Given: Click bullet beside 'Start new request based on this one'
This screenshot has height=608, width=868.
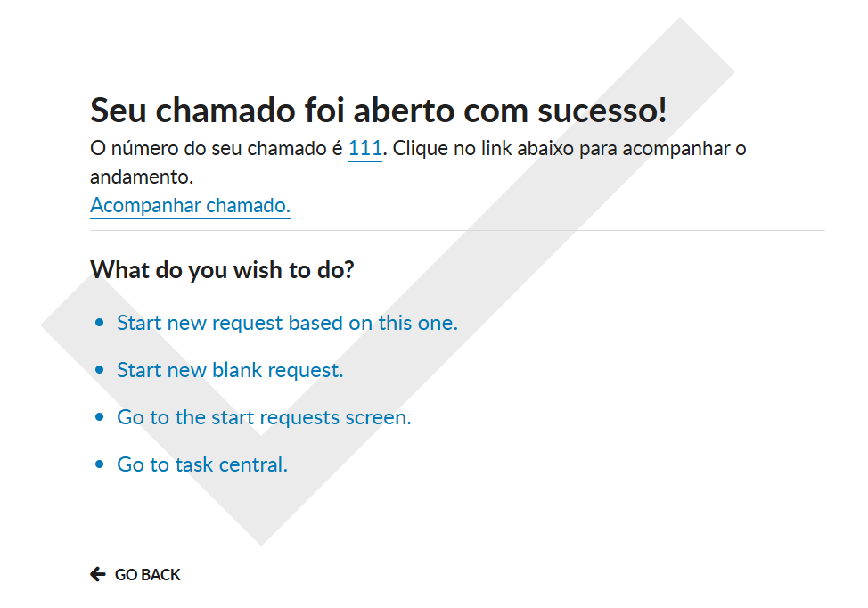Looking at the screenshot, I should [99, 323].
